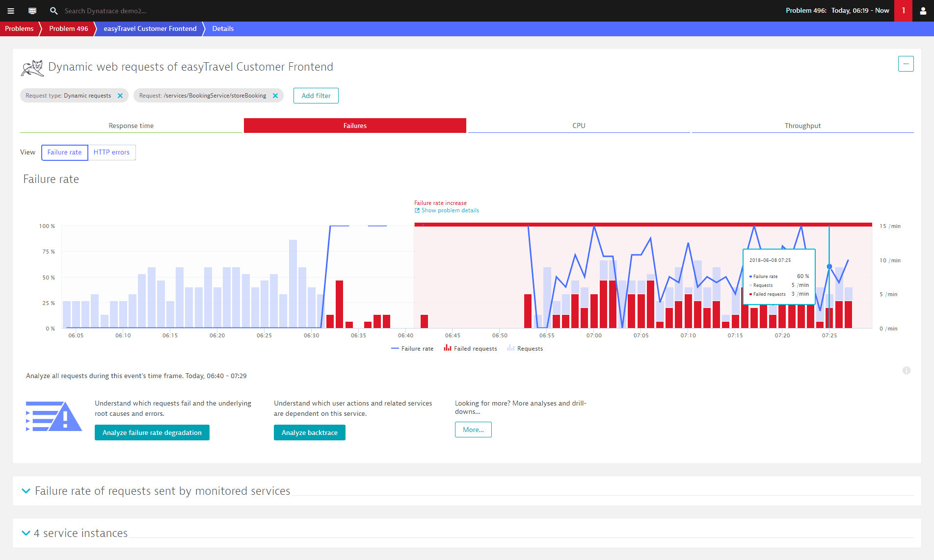Open the More... analyses button
This screenshot has width=934, height=560.
coord(473,430)
